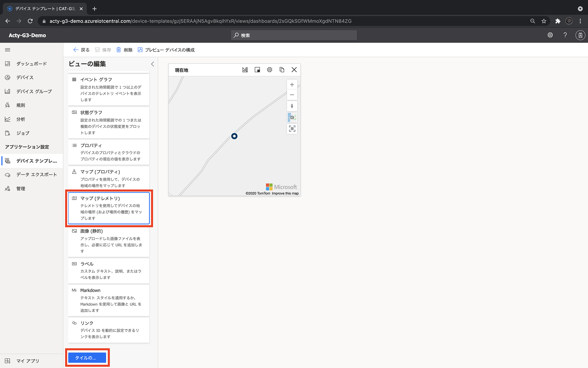
Task: Add the マップ (プロパティ) tile
Action: (x=109, y=178)
